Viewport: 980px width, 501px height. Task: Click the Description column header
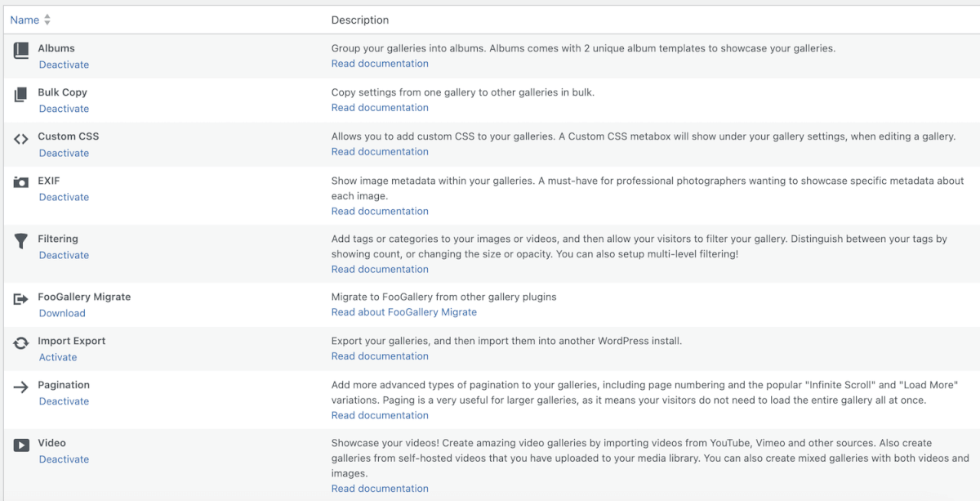pyautogui.click(x=360, y=20)
